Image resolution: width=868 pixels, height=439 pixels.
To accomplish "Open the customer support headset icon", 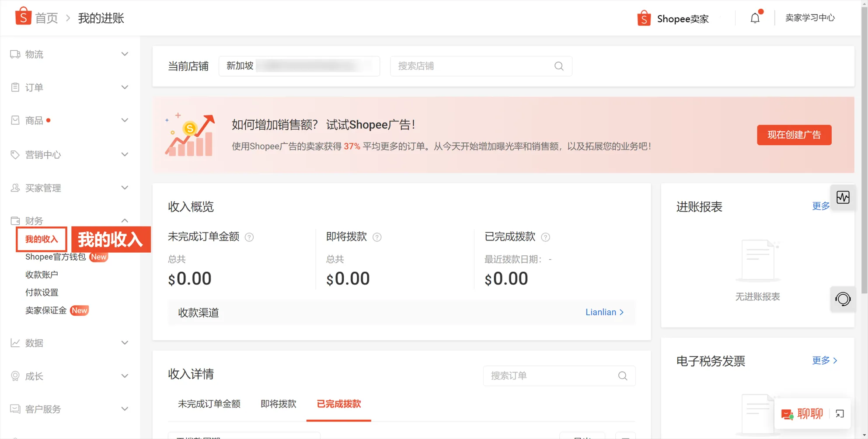I will (843, 299).
